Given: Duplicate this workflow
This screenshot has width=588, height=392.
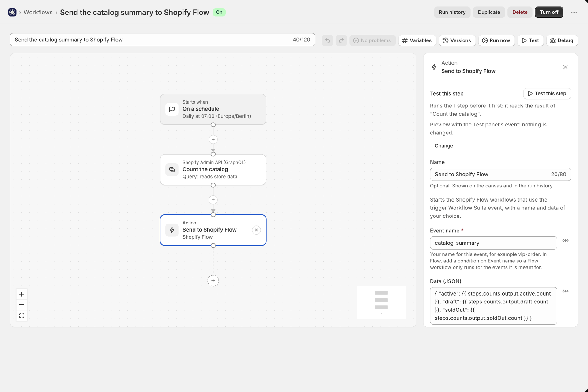Looking at the screenshot, I should pos(489,12).
